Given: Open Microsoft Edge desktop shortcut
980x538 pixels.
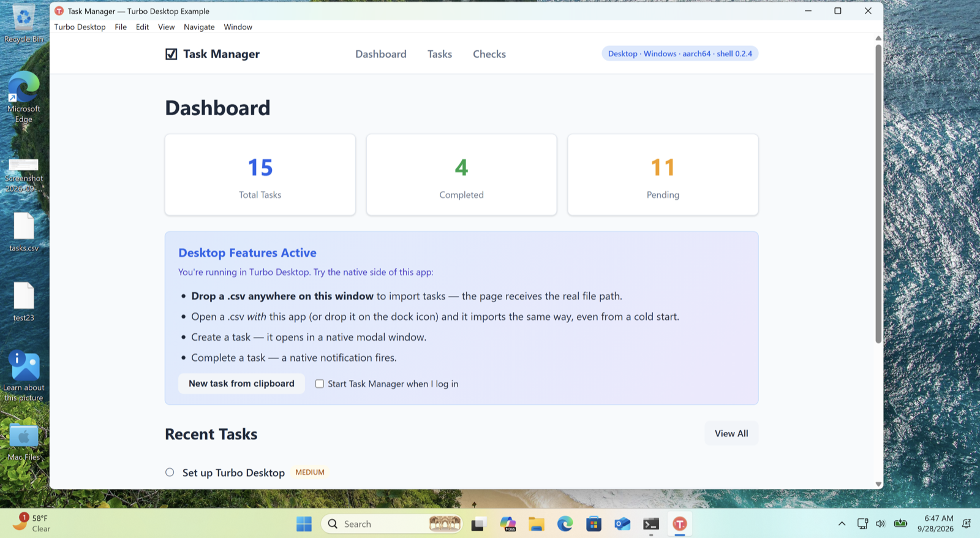Looking at the screenshot, I should (24, 97).
